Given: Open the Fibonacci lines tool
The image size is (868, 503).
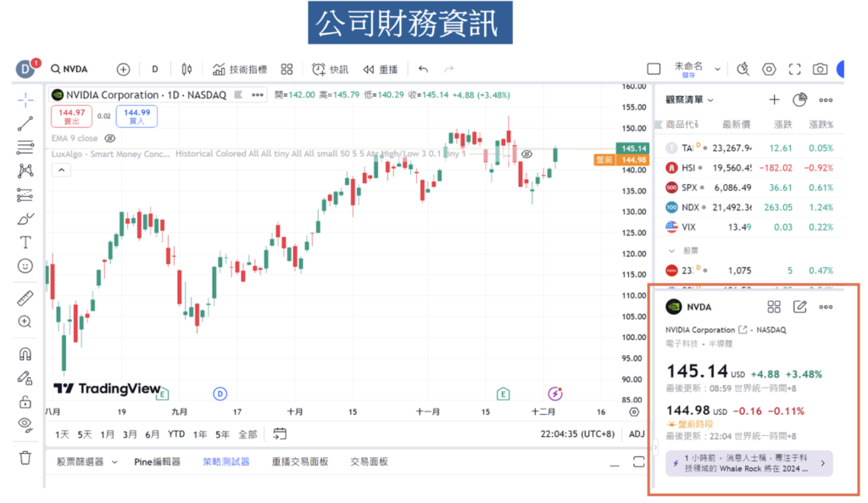Looking at the screenshot, I should (x=25, y=147).
